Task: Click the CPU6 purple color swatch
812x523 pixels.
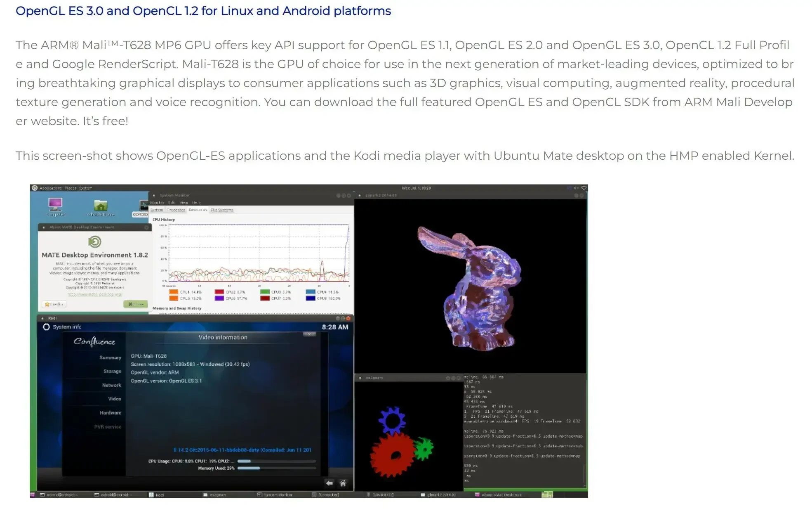Action: tap(219, 298)
